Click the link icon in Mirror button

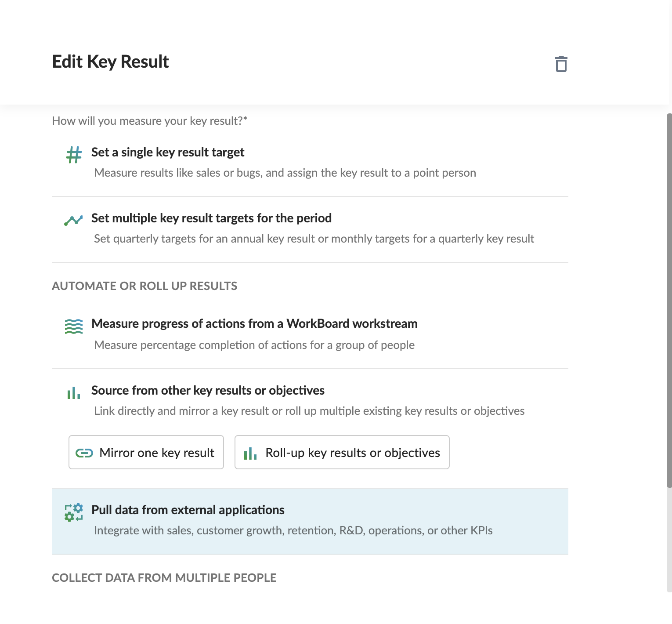[x=84, y=453]
